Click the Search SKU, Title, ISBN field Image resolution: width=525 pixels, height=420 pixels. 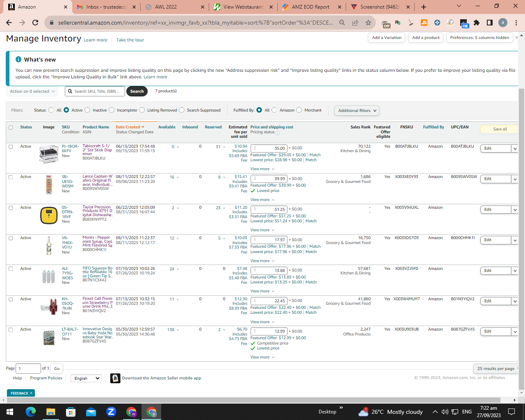coord(95,91)
